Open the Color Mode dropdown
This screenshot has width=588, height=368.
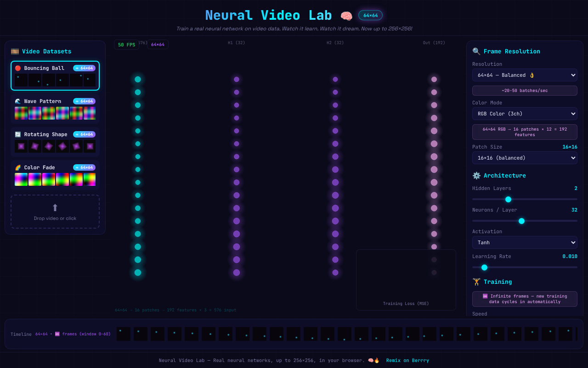[x=525, y=114]
